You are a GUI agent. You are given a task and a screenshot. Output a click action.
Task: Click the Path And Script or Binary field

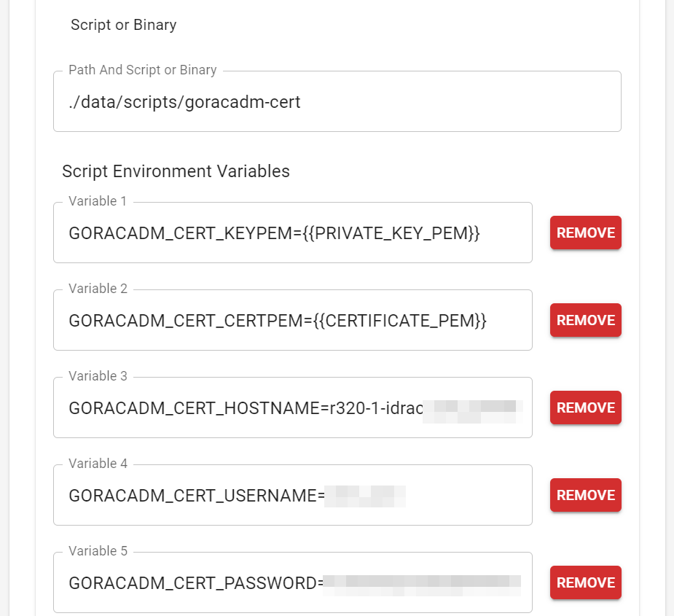click(x=337, y=101)
